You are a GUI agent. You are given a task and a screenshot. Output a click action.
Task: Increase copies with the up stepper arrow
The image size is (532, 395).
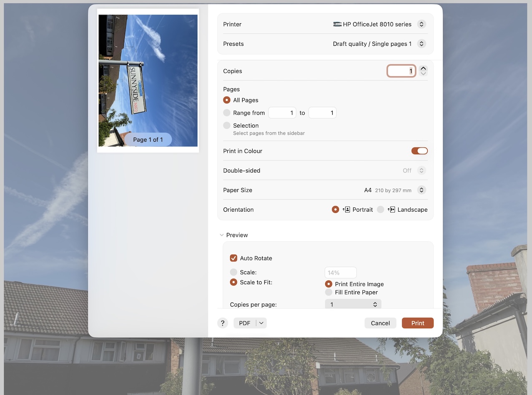tap(423, 68)
